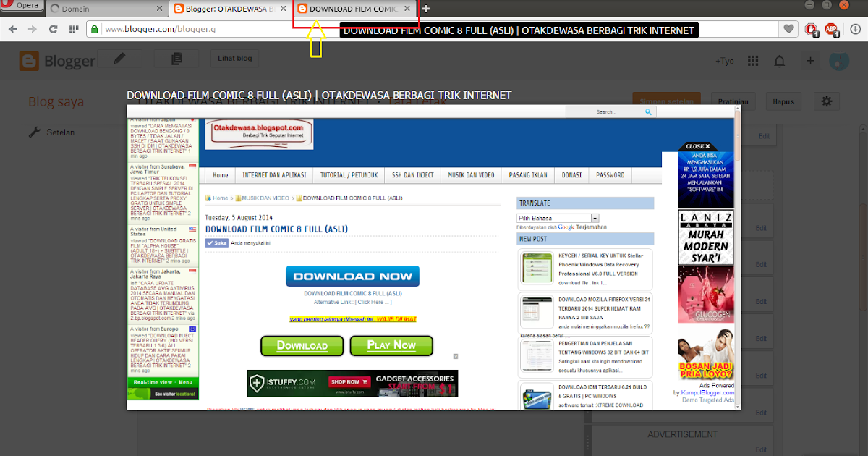Screen dimensions: 868x456
Task: Close the Blogger: OTAKDEWASA tab
Action: pos(282,9)
